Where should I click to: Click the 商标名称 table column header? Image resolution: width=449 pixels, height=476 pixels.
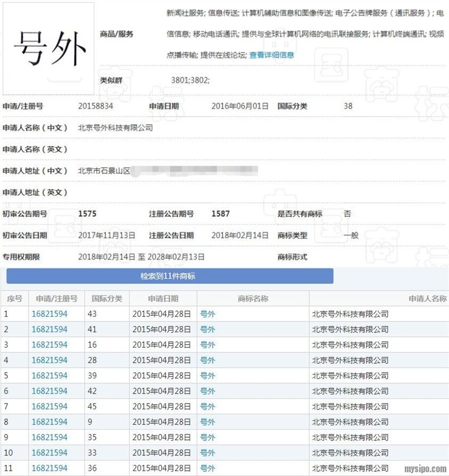click(x=253, y=299)
